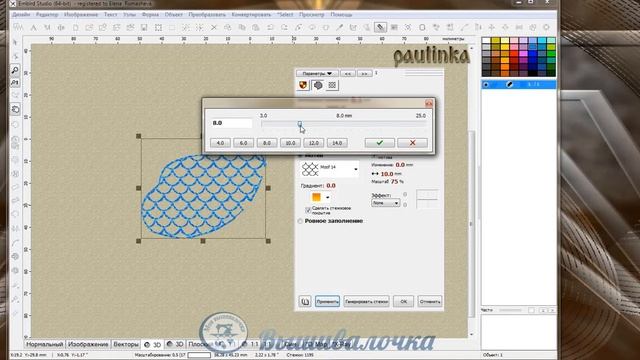Open the Параметры dropdown
Image resolution: width=640 pixels, height=360 pixels.
(x=317, y=73)
